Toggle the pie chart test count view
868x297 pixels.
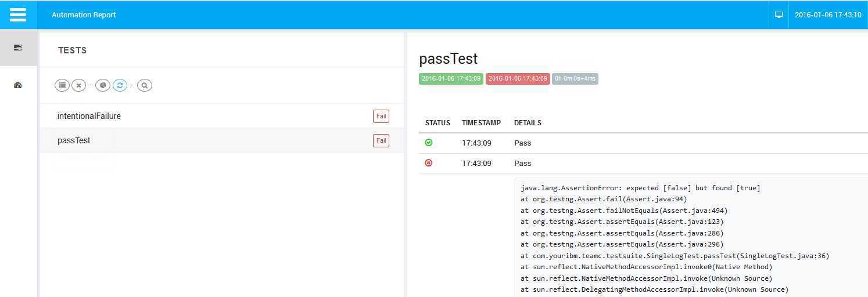click(x=103, y=85)
